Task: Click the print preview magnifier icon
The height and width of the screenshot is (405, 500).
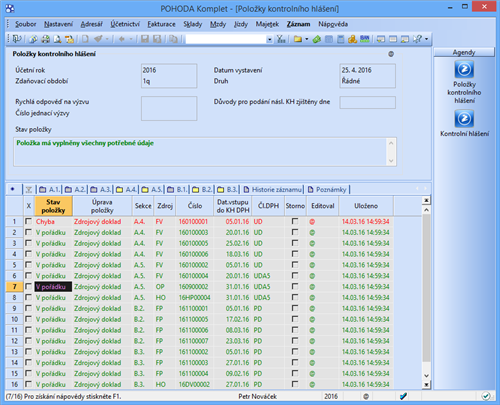Action: click(57, 39)
